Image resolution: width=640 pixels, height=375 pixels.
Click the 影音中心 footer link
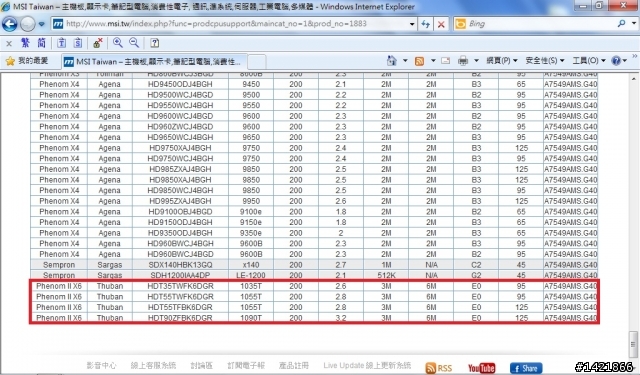[x=101, y=366]
